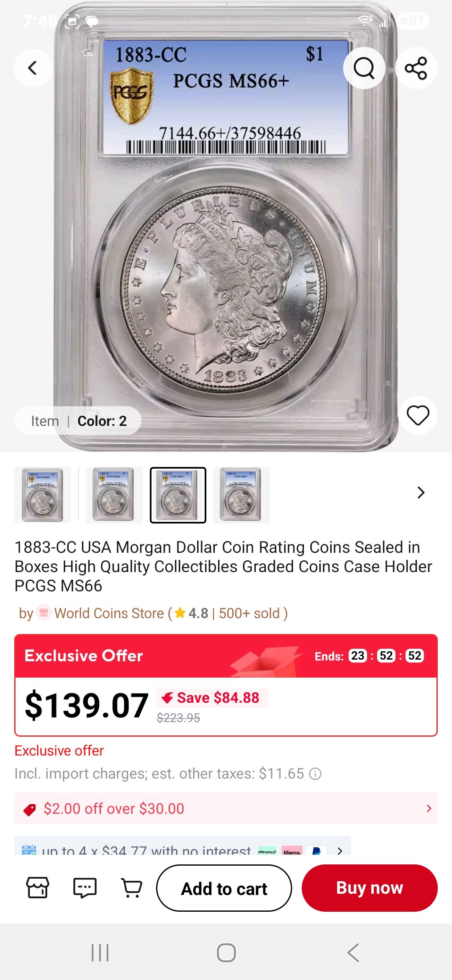This screenshot has width=452, height=980.
Task: Open chat with seller icon
Action: pyautogui.click(x=85, y=887)
